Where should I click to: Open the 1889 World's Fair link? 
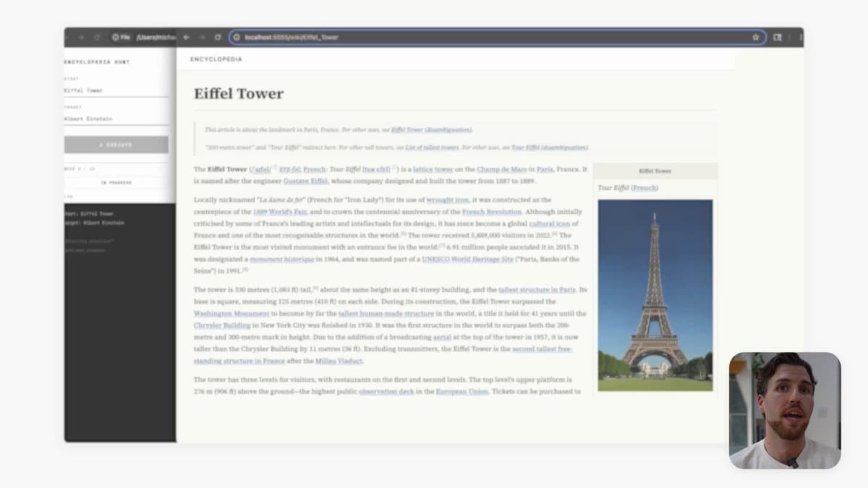[x=279, y=212]
